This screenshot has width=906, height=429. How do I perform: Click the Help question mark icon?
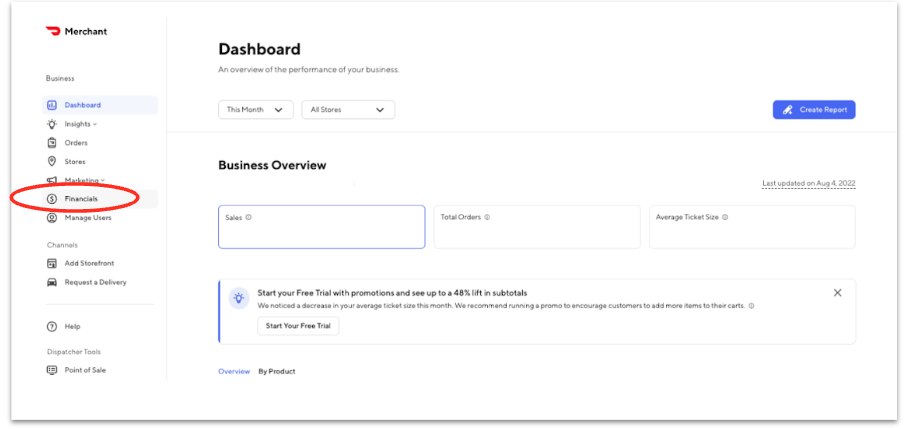52,327
